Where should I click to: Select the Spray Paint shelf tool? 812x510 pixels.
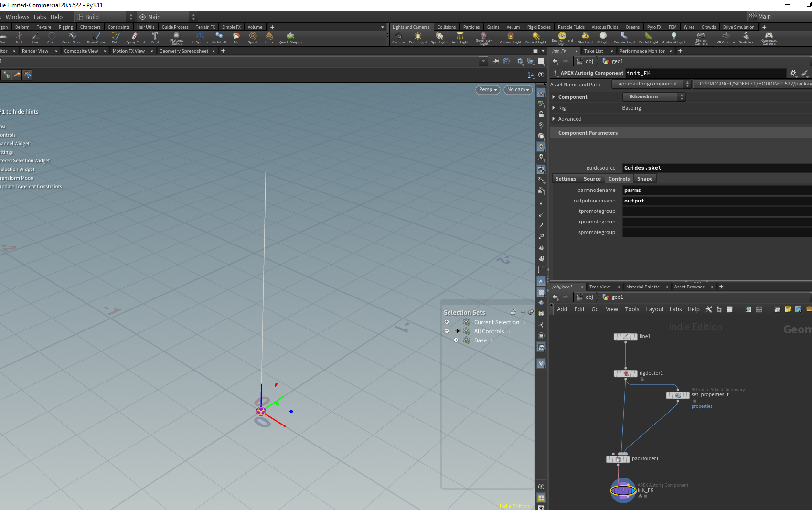[135, 38]
